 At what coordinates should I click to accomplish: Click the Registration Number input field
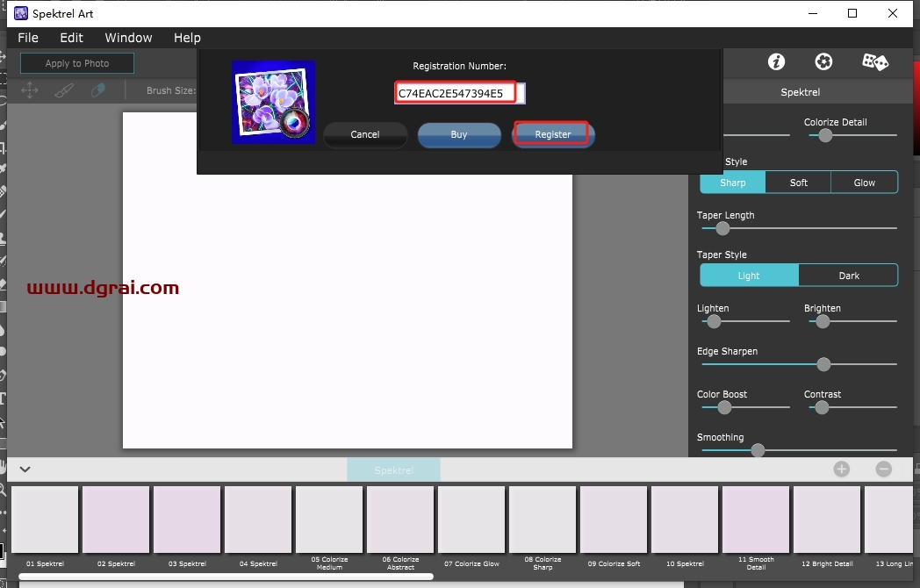pos(459,93)
